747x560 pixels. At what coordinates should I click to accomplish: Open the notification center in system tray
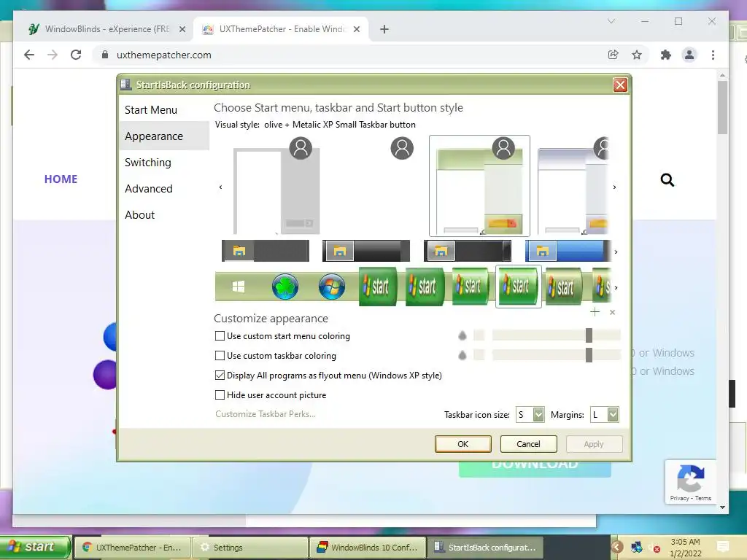pos(723,546)
